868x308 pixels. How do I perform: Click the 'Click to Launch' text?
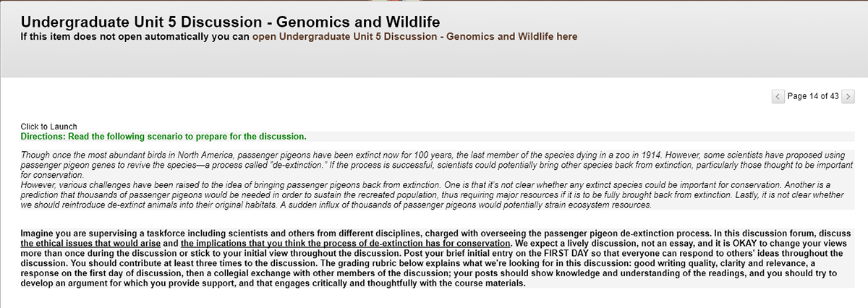coord(49,127)
